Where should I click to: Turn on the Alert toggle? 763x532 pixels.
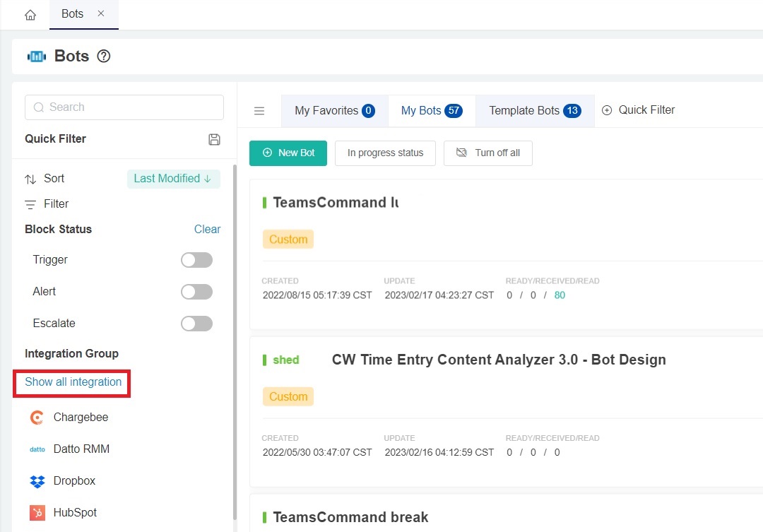pos(196,292)
